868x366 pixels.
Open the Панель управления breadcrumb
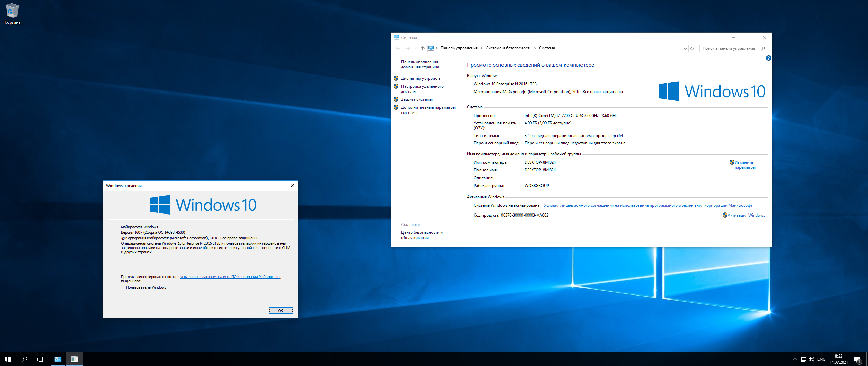(x=459, y=48)
